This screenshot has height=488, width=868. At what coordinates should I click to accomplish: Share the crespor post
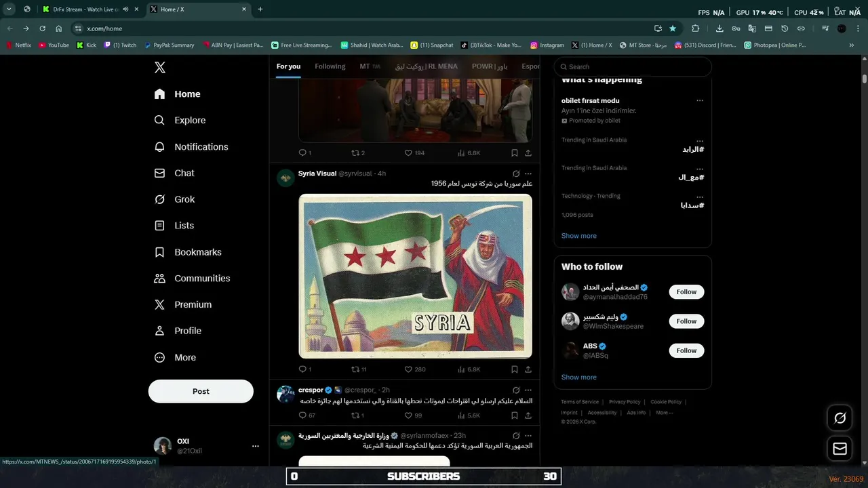click(528, 415)
